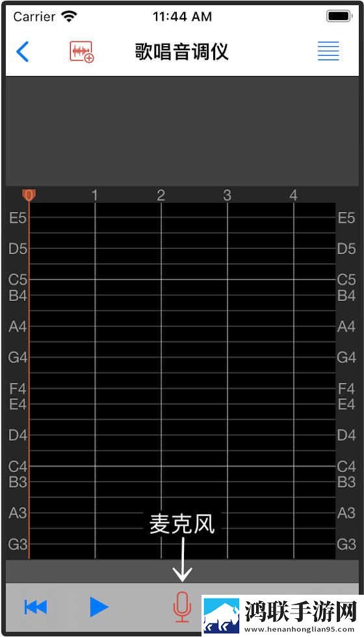Image resolution: width=364 pixels, height=637 pixels.
Task: Select the left G3 pitch label
Action: (x=18, y=544)
